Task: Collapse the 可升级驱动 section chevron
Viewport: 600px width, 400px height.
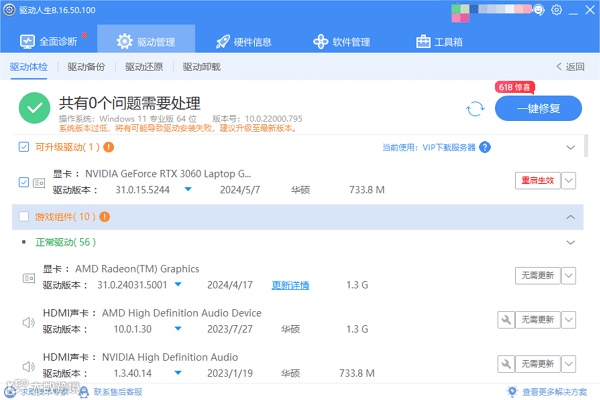Action: [x=571, y=147]
